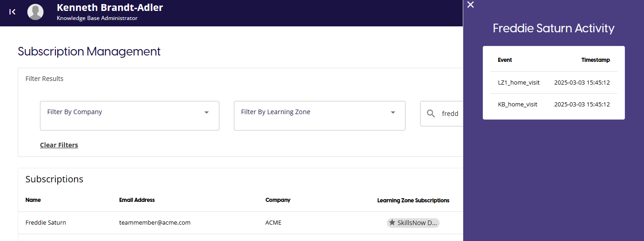Select the KB_home_visit event row
This screenshot has height=241, width=644.
coord(517,105)
